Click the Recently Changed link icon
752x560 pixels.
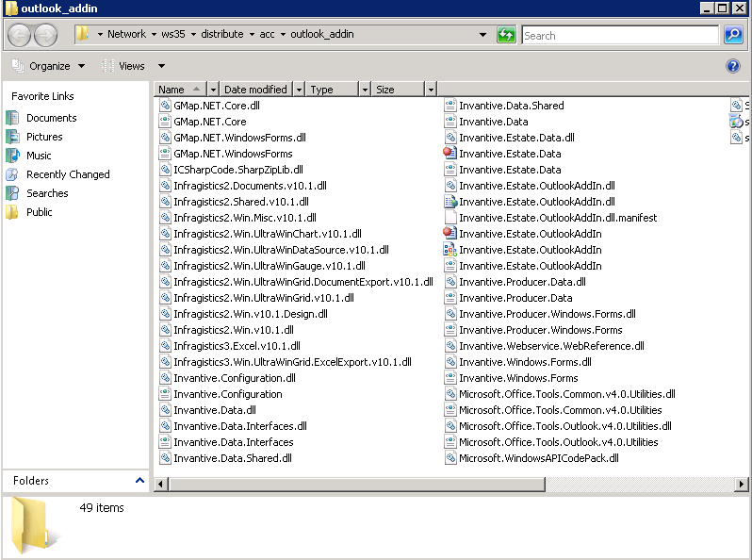pos(12,174)
